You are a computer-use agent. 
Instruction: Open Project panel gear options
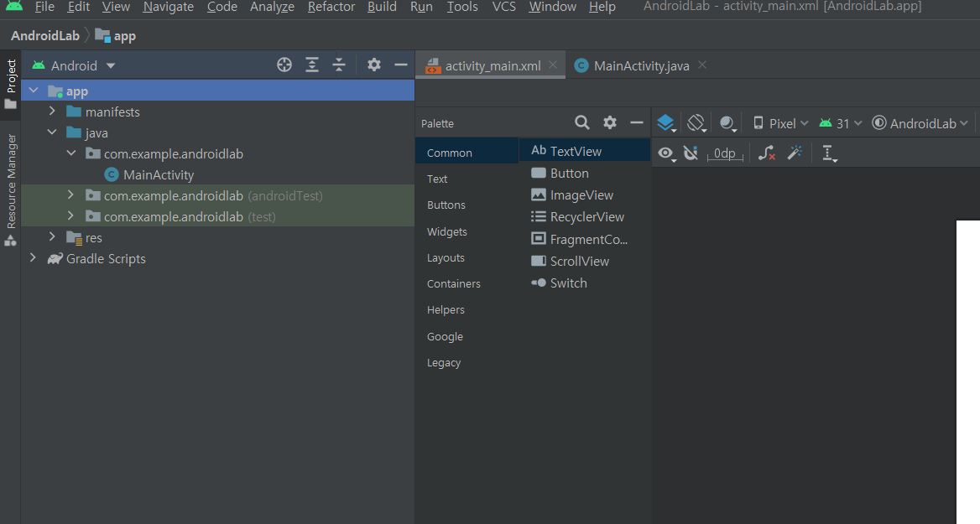[x=373, y=65]
